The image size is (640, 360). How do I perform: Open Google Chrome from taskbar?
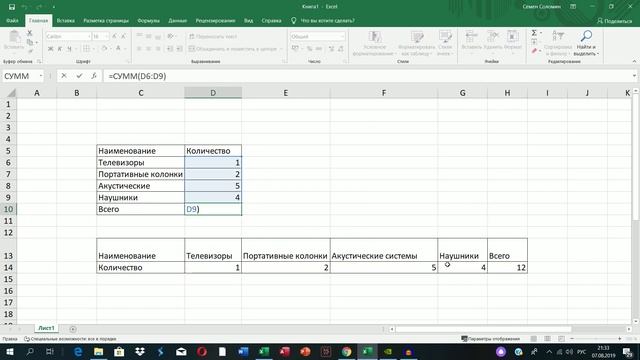(347, 351)
